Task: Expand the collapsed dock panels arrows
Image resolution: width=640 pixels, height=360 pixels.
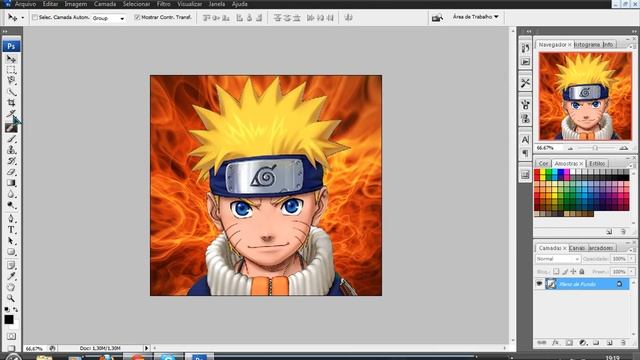Action: (528, 31)
